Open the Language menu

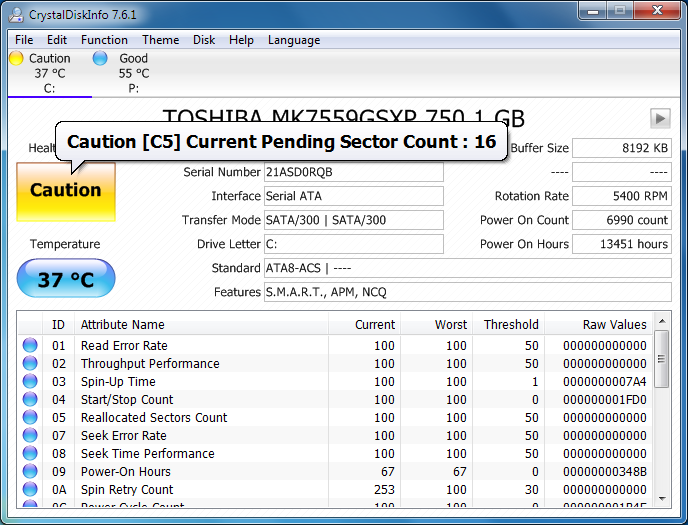tap(294, 40)
